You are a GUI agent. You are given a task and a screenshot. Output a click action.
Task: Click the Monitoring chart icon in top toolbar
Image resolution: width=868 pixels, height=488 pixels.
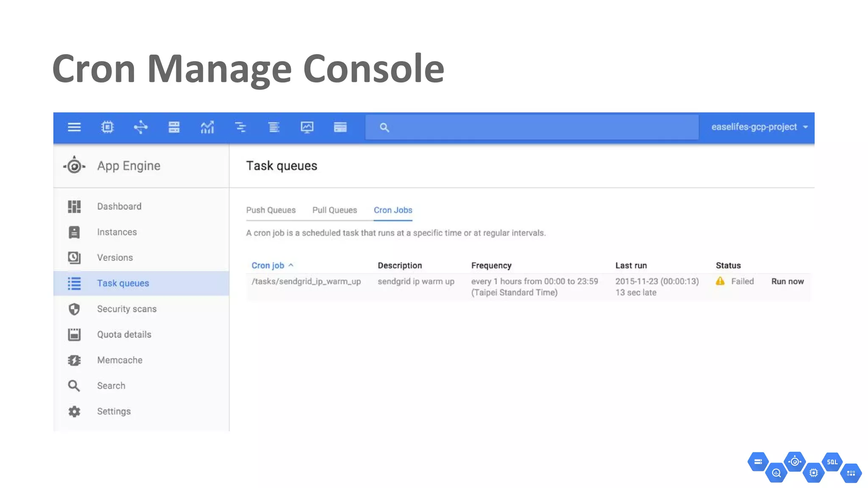click(x=207, y=127)
